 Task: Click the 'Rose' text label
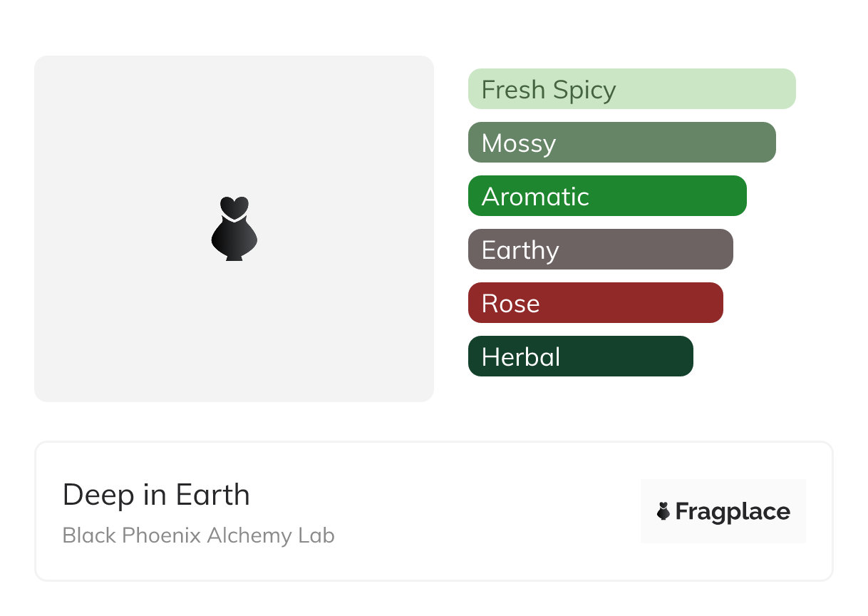510,304
